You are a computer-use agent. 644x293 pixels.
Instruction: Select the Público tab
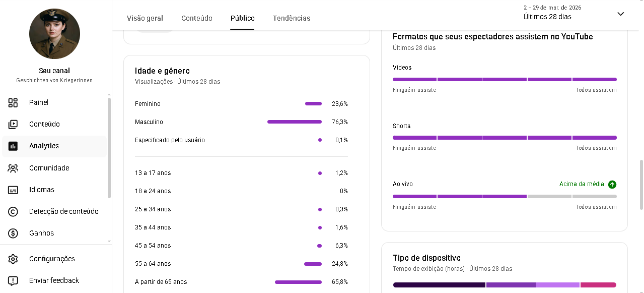tap(243, 18)
